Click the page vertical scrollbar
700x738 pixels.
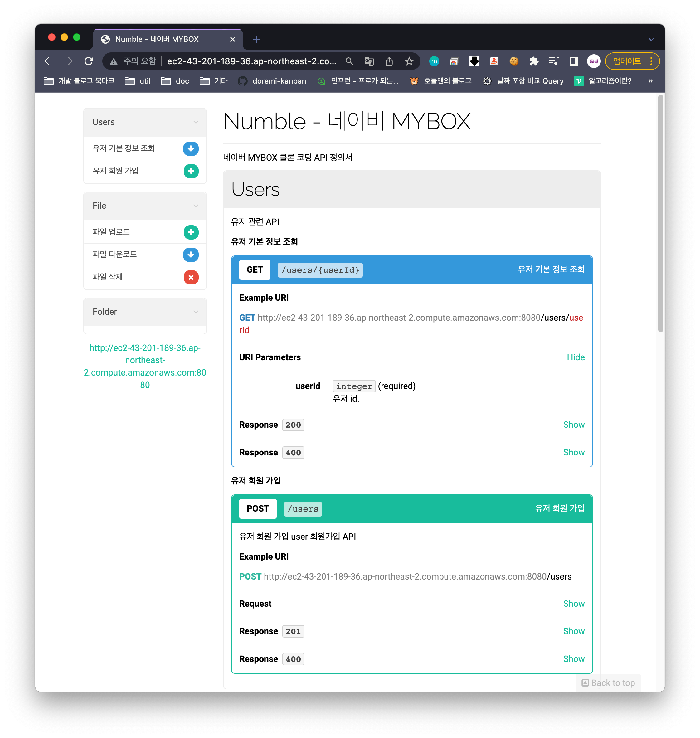660,213
